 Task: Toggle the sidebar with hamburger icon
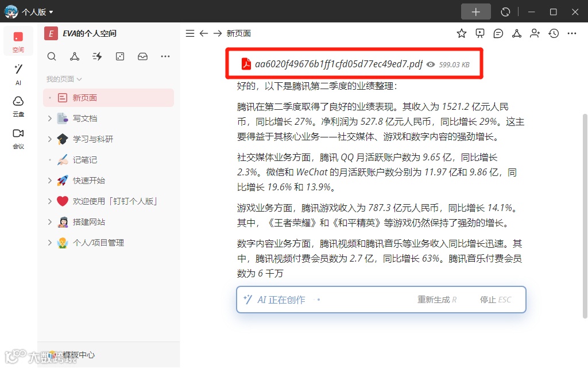[x=190, y=33]
